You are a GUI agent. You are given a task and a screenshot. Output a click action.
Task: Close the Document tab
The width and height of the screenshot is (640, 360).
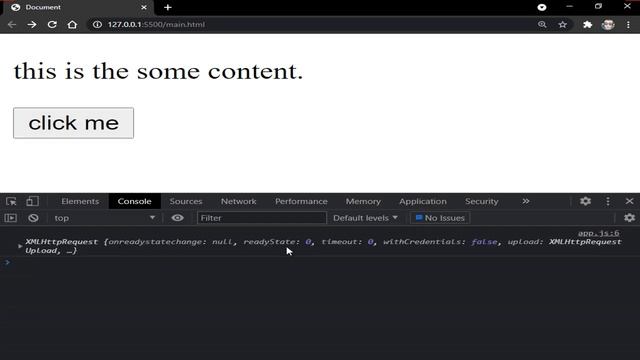click(x=144, y=7)
